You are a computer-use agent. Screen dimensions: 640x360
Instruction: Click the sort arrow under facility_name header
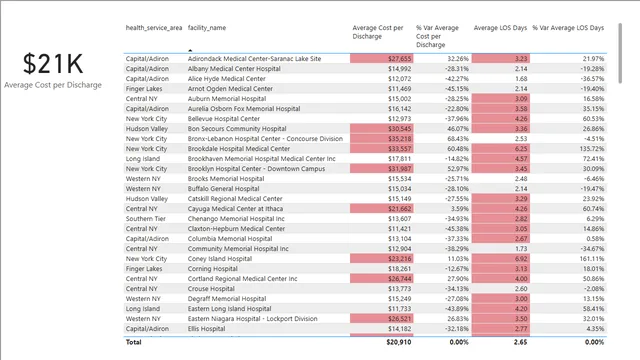pyautogui.click(x=190, y=50)
